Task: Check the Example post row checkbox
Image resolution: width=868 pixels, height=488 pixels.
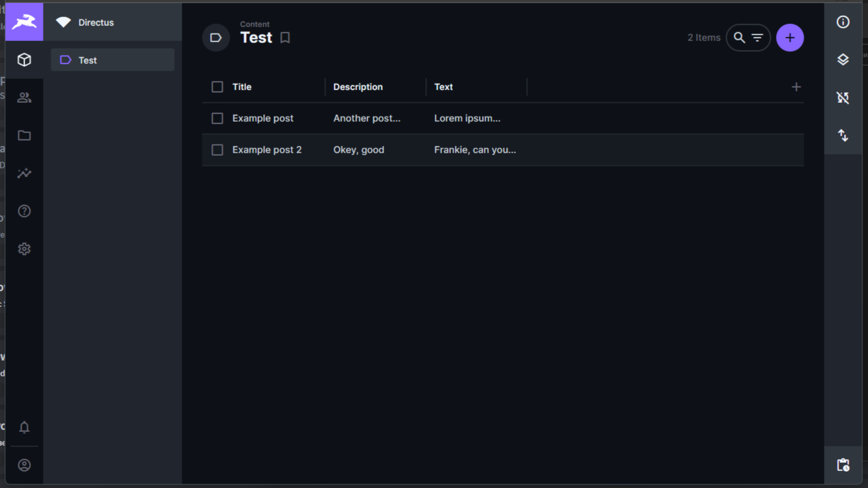Action: click(217, 118)
